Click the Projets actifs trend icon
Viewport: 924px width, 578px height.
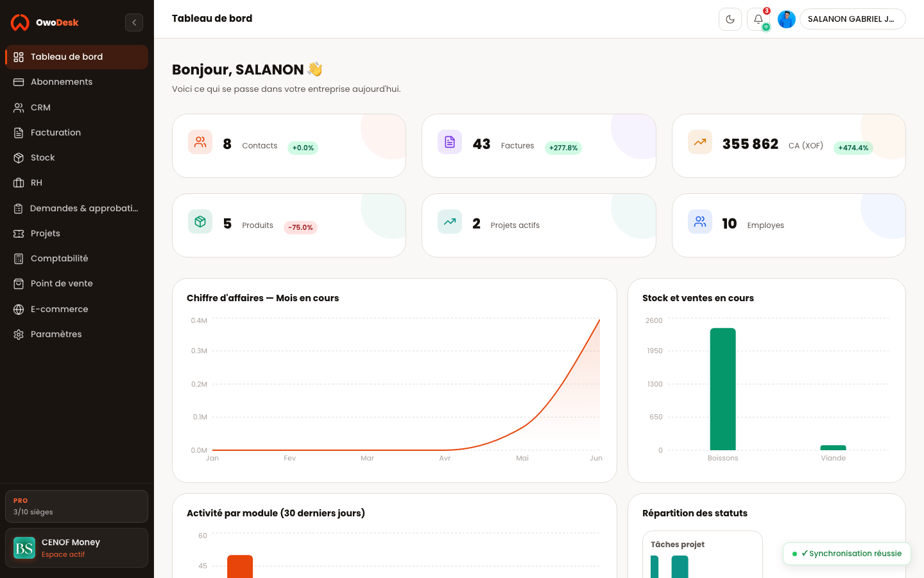(450, 222)
